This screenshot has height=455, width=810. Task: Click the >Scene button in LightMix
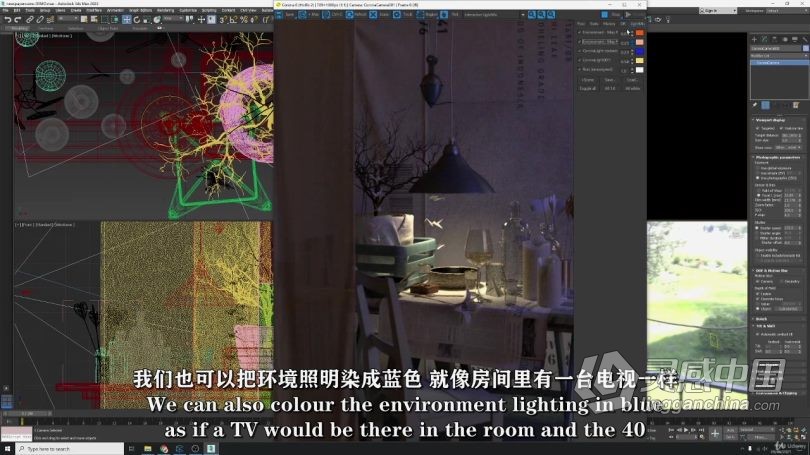(588, 80)
